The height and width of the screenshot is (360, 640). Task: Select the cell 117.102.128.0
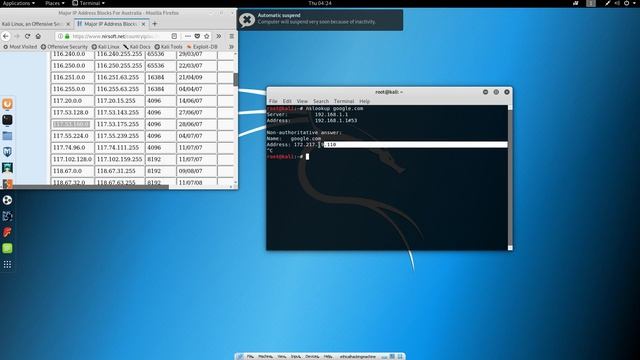click(x=72, y=159)
